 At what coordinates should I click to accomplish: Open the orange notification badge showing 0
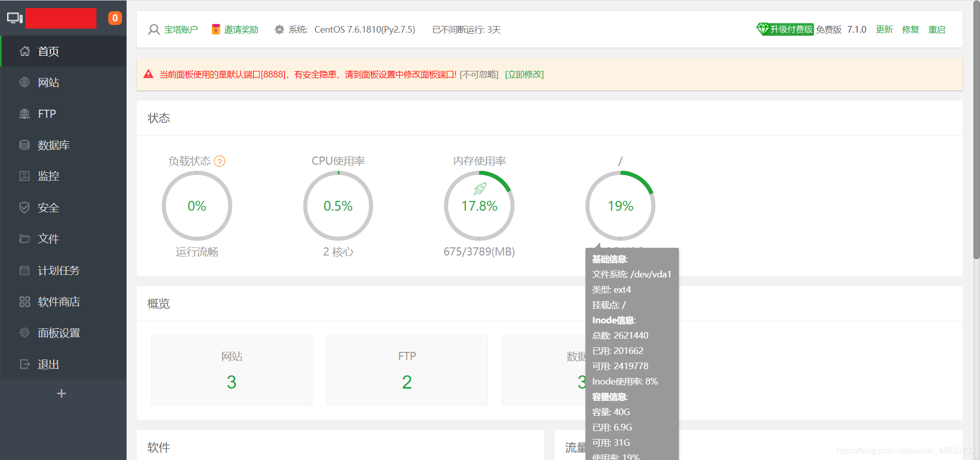point(115,18)
